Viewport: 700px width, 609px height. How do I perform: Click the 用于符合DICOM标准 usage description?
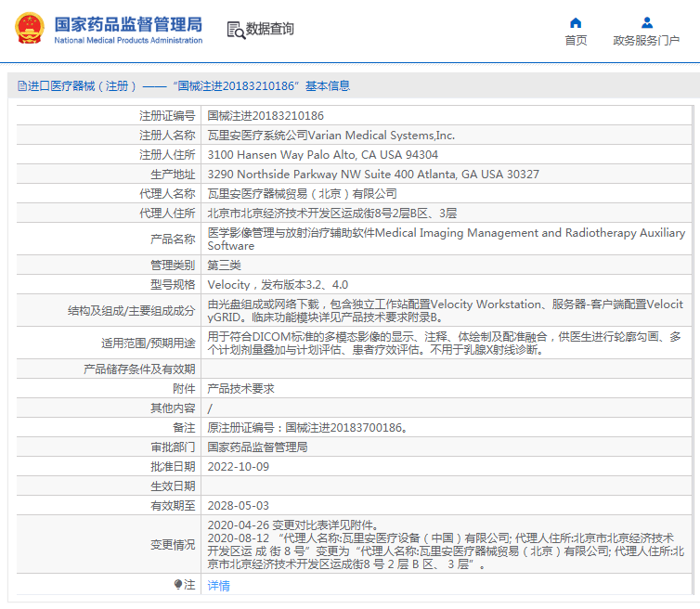click(x=444, y=343)
